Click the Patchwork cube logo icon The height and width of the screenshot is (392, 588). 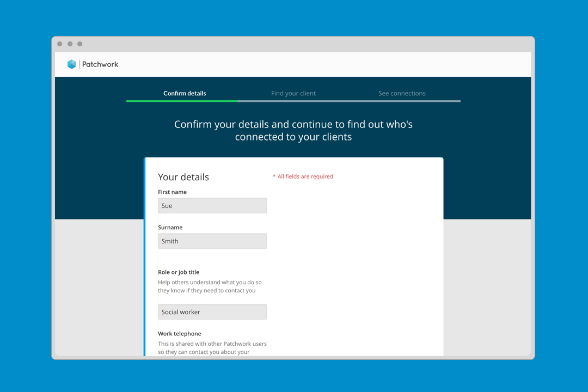72,64
